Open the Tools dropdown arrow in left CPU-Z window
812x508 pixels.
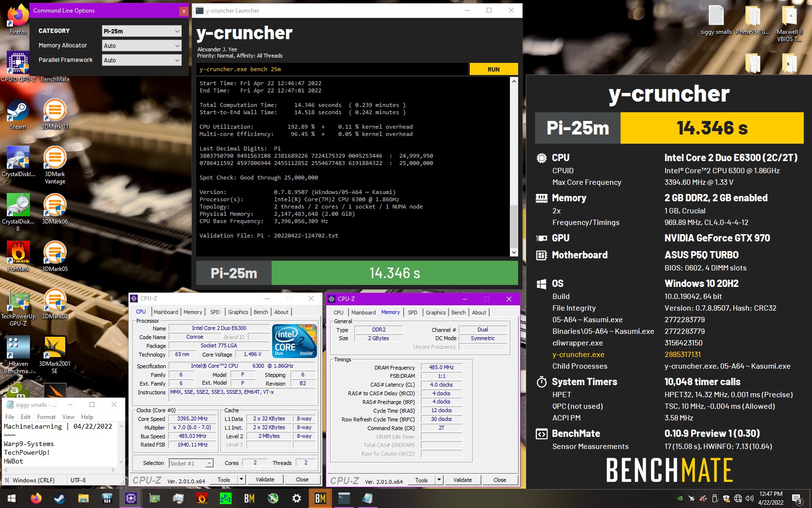click(x=241, y=479)
